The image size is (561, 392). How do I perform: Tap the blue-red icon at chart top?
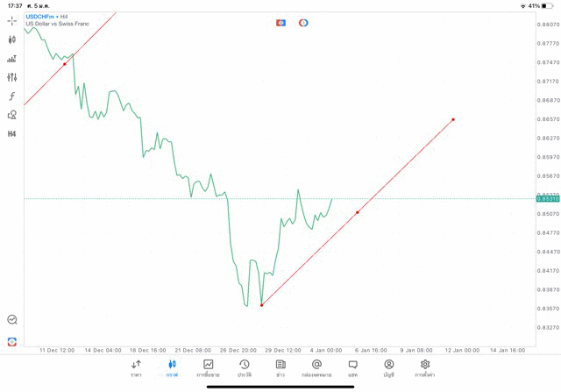280,23
